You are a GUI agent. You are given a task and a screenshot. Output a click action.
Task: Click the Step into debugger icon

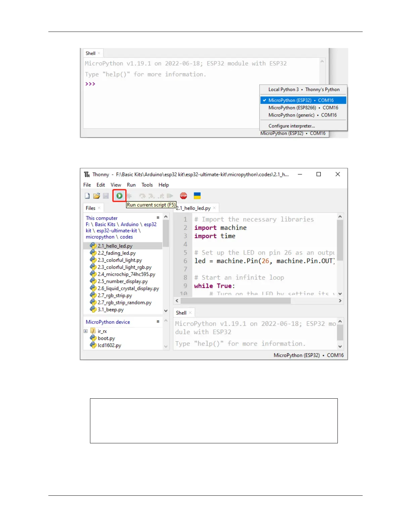pos(151,196)
